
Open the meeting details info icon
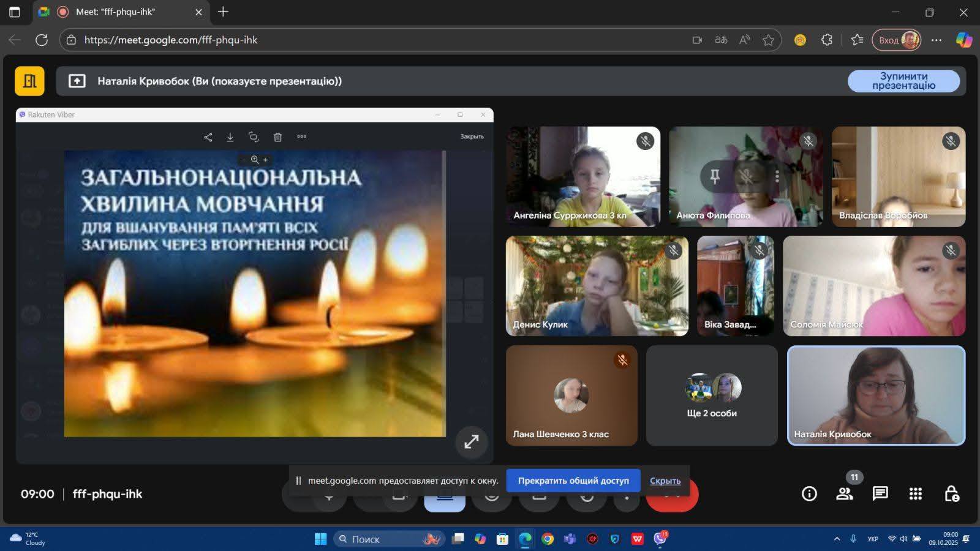pyautogui.click(x=809, y=493)
